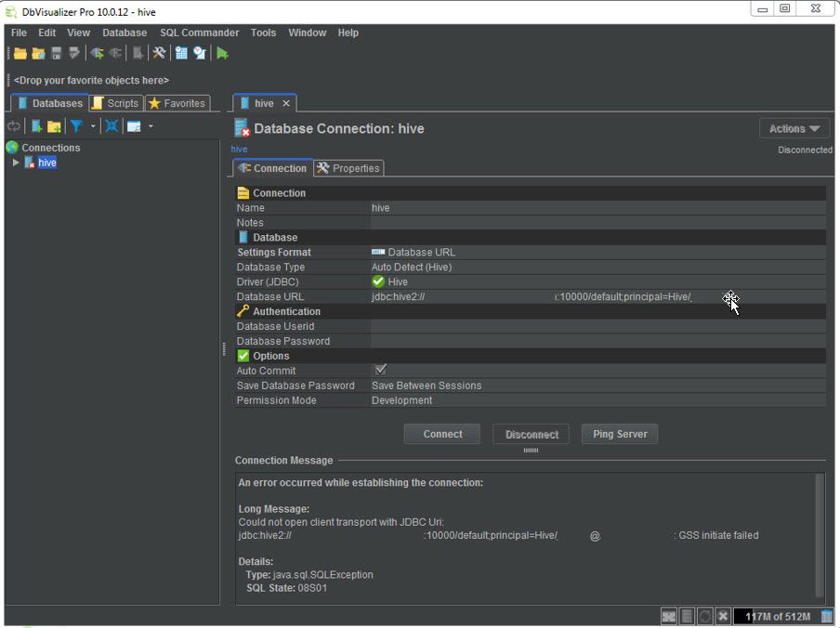Create a new folder using the sidebar icon

pos(52,125)
